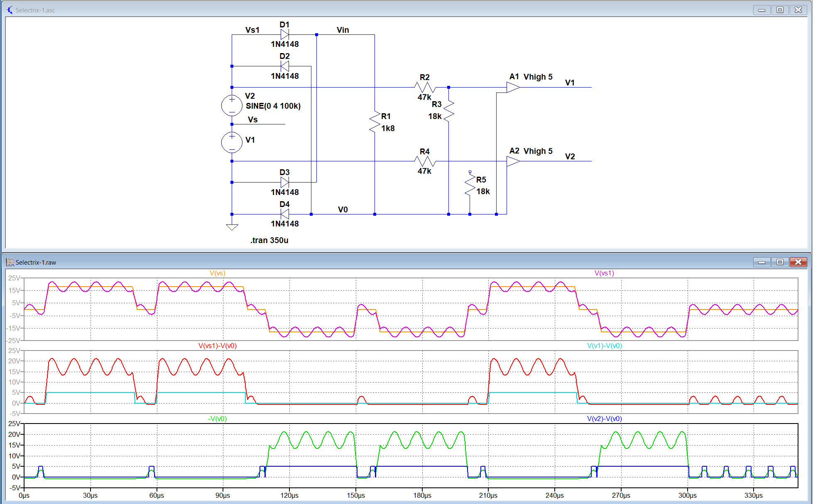Select diode D2 symbol in schematic
This screenshot has width=813, height=504.
click(x=285, y=66)
